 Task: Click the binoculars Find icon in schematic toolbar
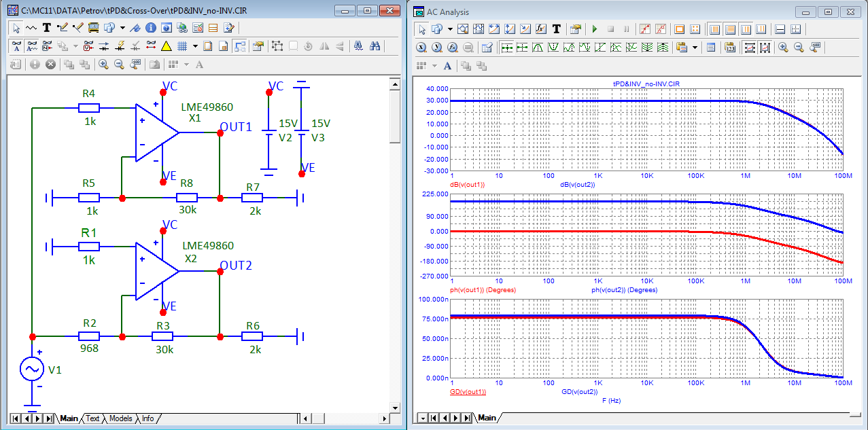point(375,46)
